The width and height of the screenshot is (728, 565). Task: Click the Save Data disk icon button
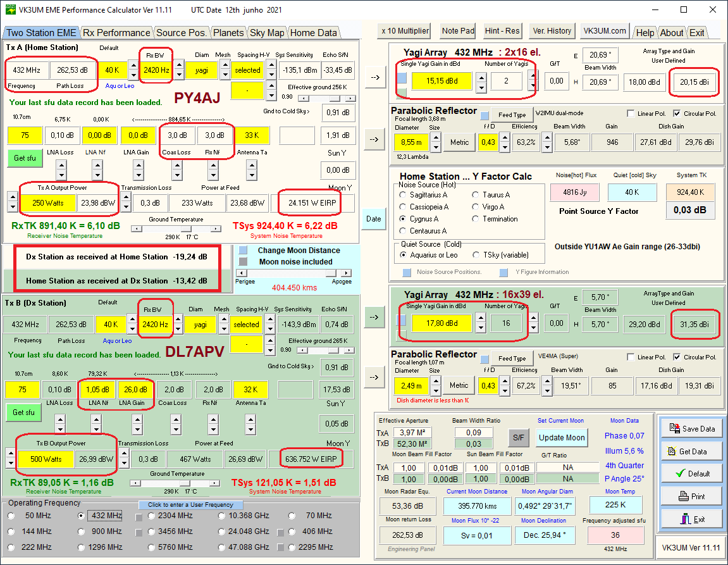691,428
